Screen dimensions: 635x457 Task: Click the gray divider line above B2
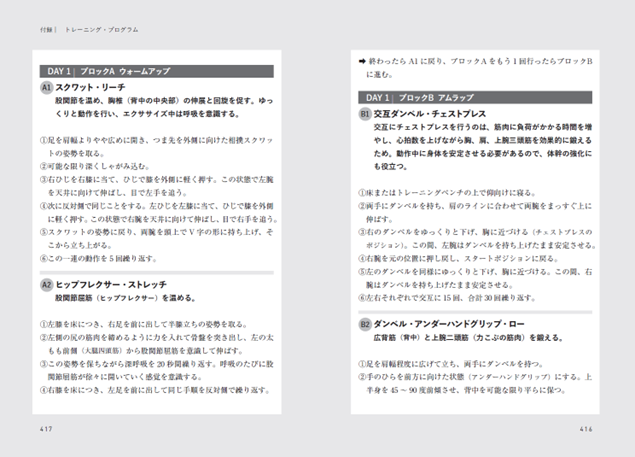click(475, 312)
